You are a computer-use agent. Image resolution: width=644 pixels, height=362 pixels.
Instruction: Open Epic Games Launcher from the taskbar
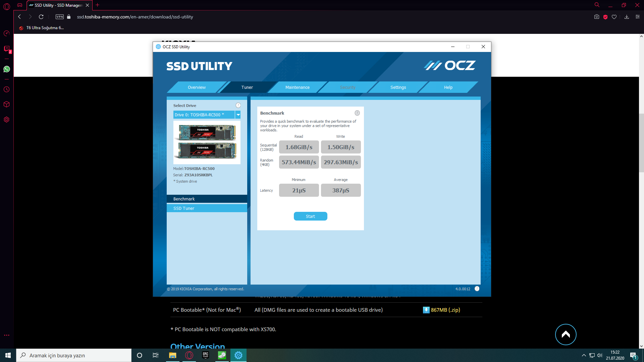(206, 355)
